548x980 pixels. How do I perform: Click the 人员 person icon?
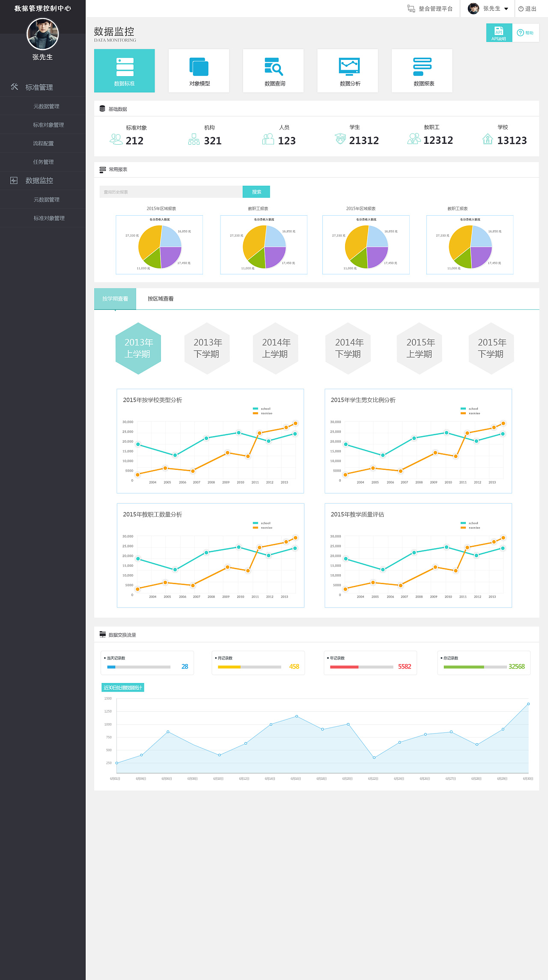tap(268, 139)
